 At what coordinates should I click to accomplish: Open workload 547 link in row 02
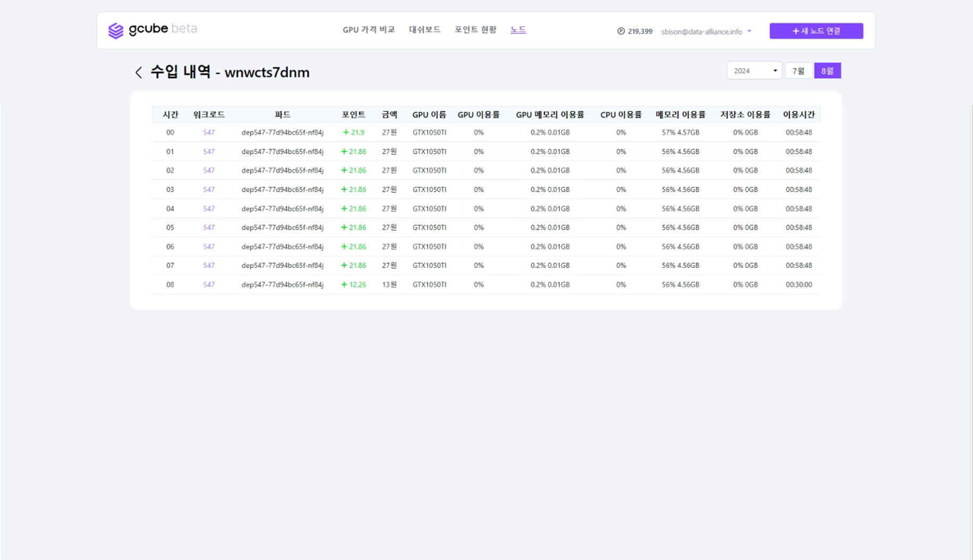tap(208, 171)
